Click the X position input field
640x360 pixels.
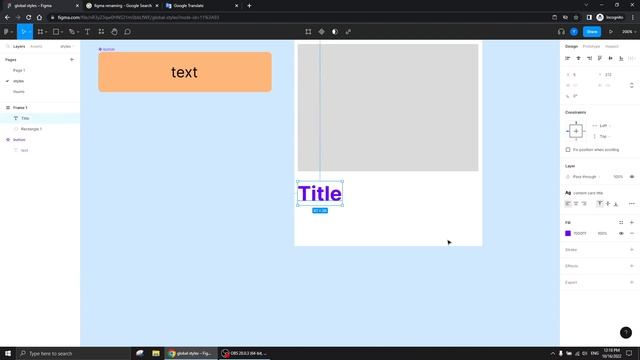579,75
